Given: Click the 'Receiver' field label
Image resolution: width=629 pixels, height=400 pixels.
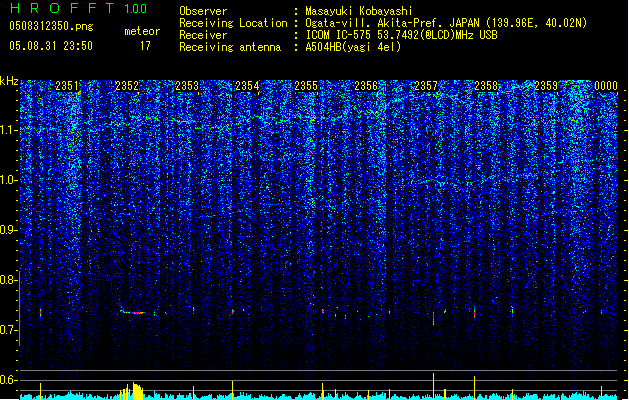Looking at the screenshot, I should coord(203,35).
